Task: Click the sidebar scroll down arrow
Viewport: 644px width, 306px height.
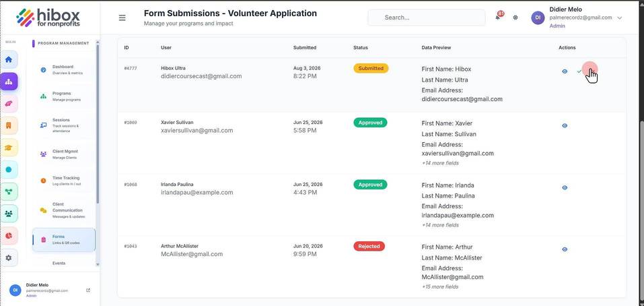Action: [x=98, y=264]
